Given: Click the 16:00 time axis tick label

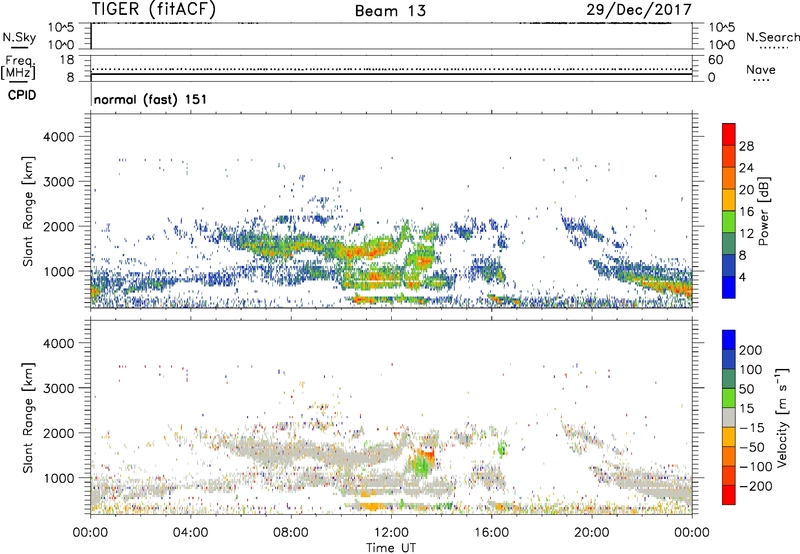Looking at the screenshot, I should (x=491, y=533).
